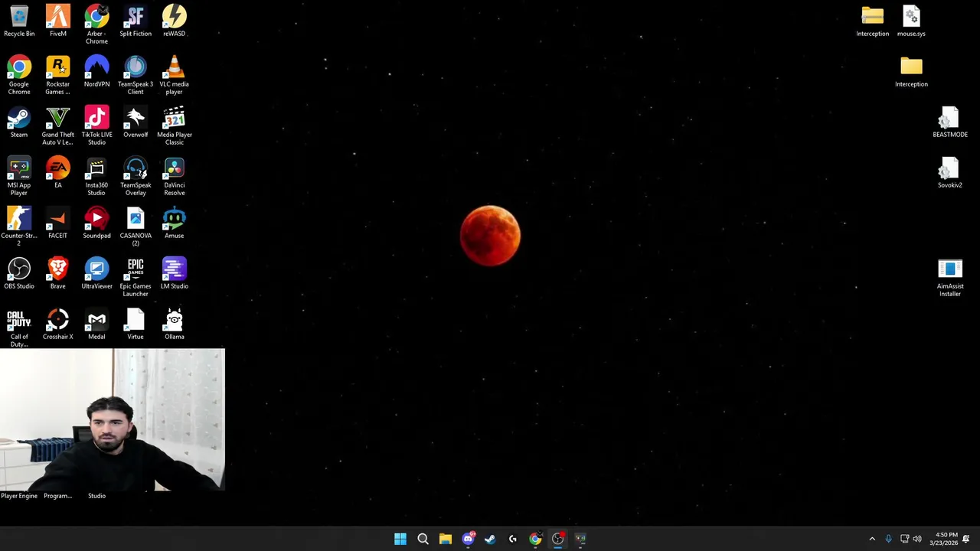
Task: Launch Grand Theft Auto V shortcut
Action: (57, 126)
